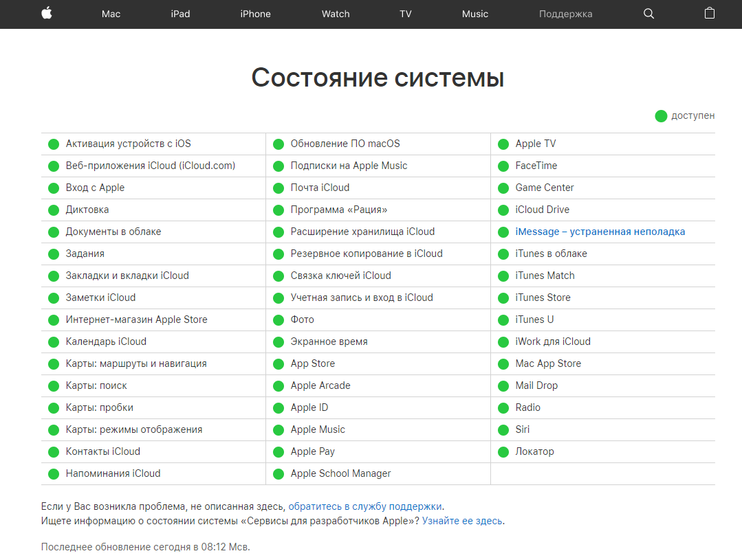
Task: Click green dot beside Apple ID
Action: point(279,408)
